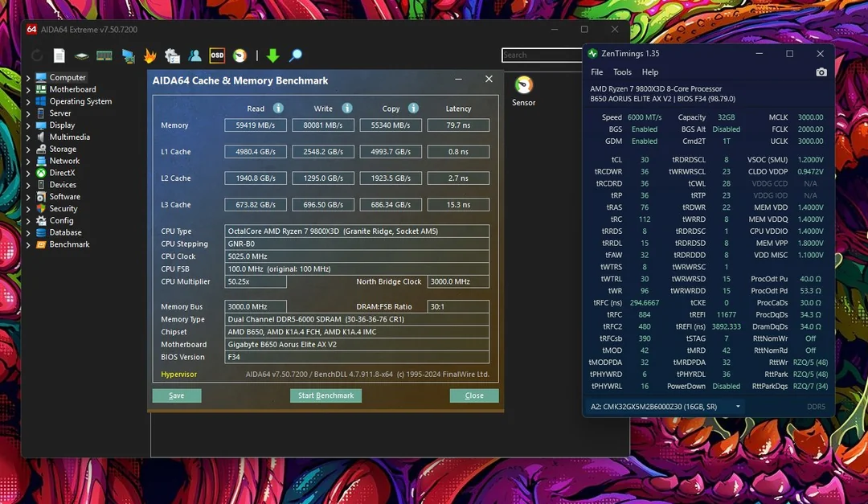
Task: Click the Hypervisor label
Action: 178,375
